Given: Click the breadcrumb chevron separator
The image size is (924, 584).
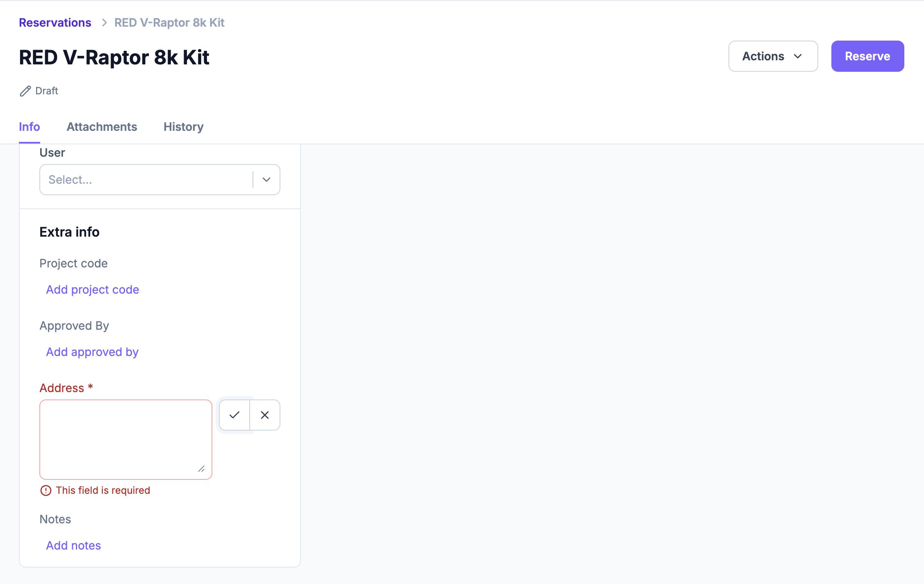Looking at the screenshot, I should (104, 23).
